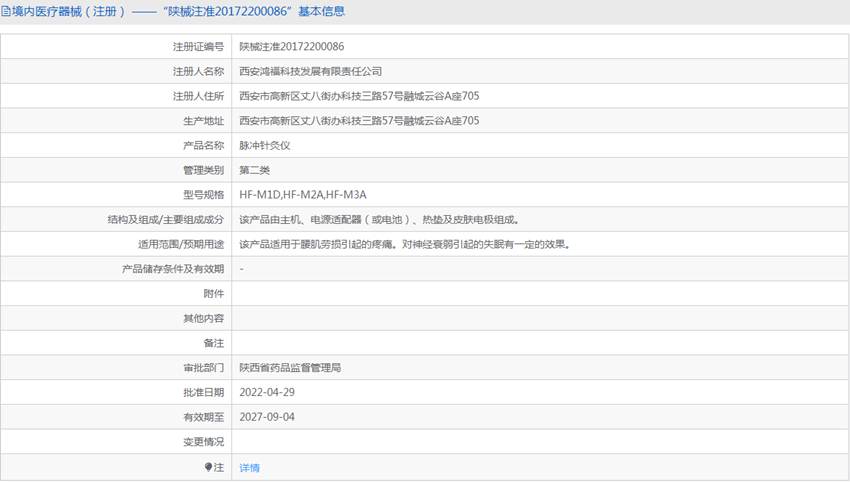The image size is (850, 483).
Task: Select the address in the 生产地址 row
Action: coord(359,121)
